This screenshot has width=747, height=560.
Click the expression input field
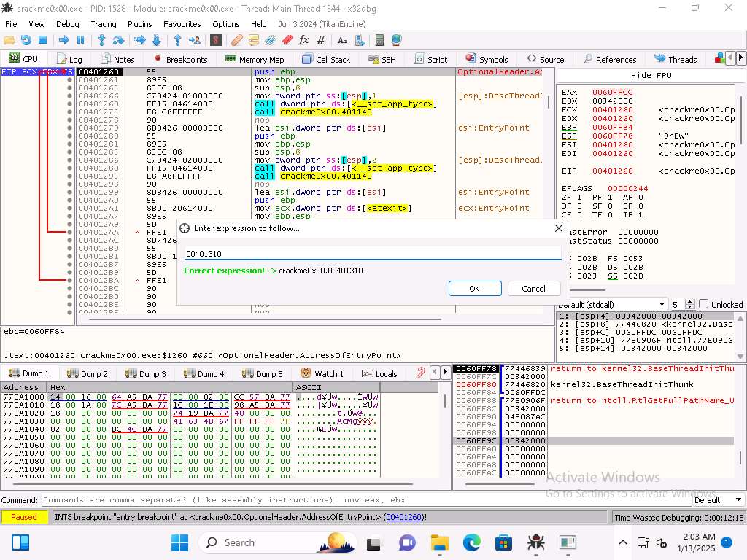(372, 254)
